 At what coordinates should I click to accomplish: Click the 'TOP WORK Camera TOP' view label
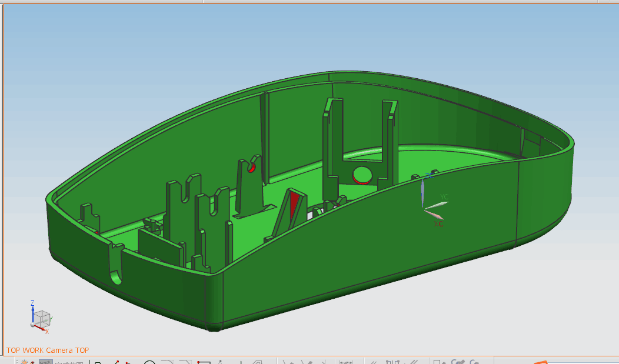coord(48,350)
